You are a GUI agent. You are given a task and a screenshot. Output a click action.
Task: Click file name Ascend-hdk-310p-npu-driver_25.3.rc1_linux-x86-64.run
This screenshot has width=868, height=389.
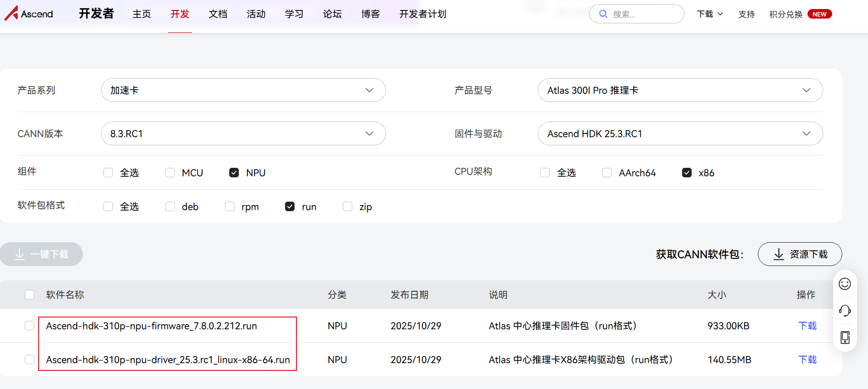click(168, 360)
